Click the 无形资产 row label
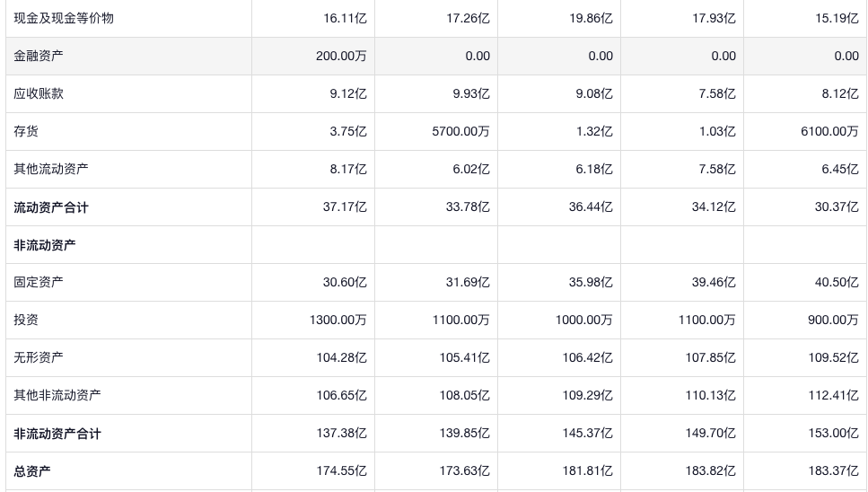 coord(39,357)
